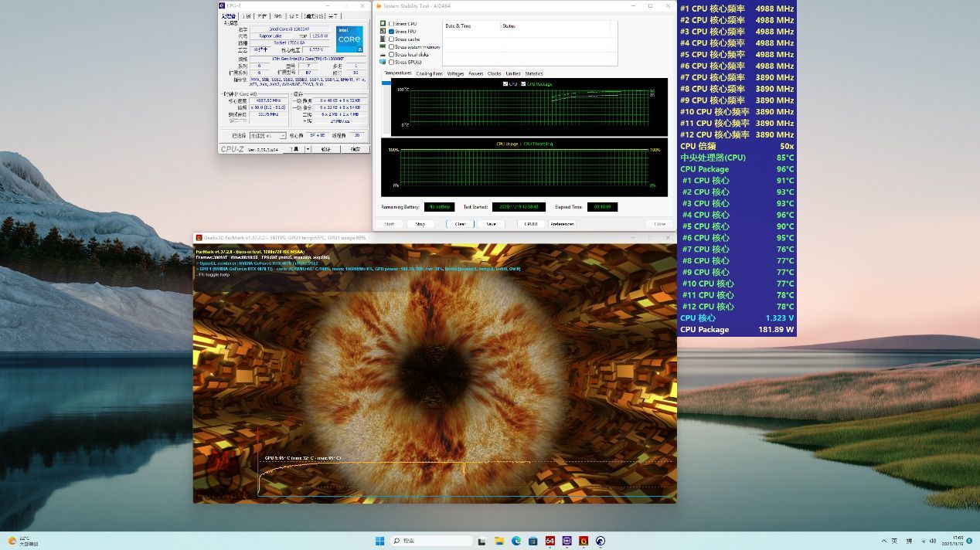This screenshot has width=980, height=550.
Task: Open the AIDA64 taskbar icon
Action: click(550, 541)
